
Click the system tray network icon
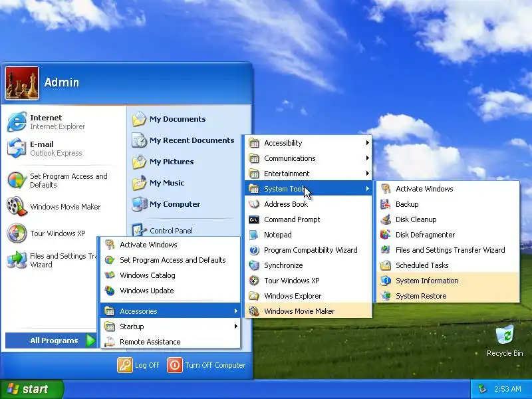[x=481, y=389]
